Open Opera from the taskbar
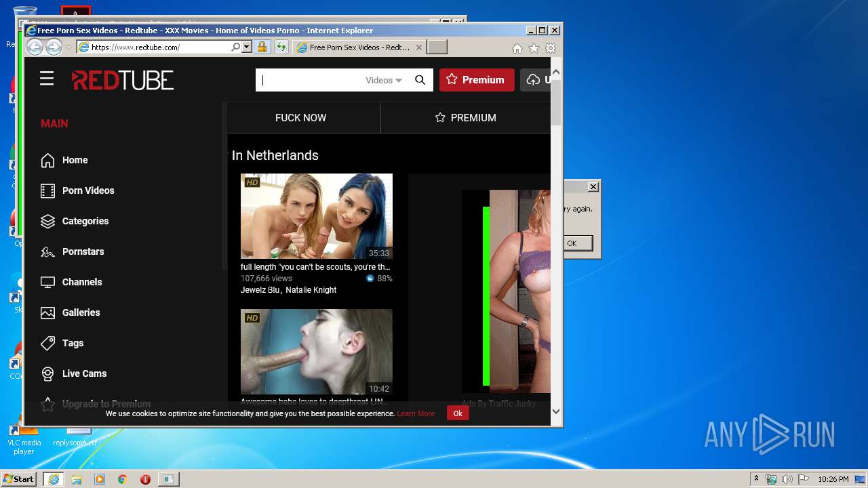Viewport: 868px width, 488px height. coord(145,479)
